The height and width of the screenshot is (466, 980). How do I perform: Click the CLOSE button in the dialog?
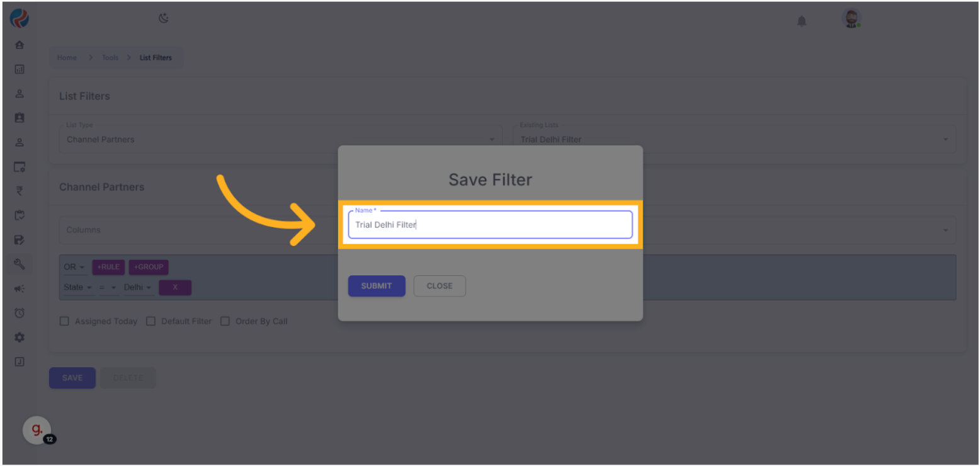(x=440, y=286)
